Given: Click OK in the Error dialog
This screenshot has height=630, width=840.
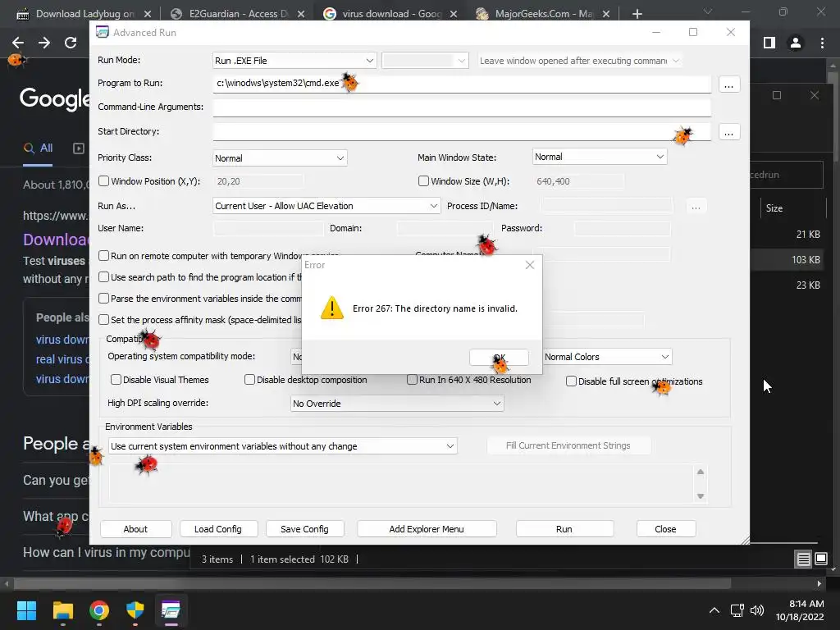Looking at the screenshot, I should pyautogui.click(x=499, y=358).
